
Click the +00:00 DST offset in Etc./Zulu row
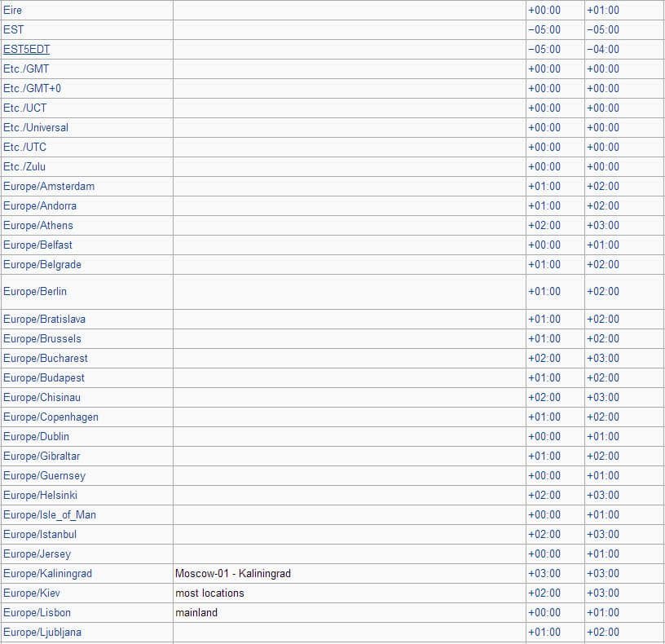[x=603, y=166]
